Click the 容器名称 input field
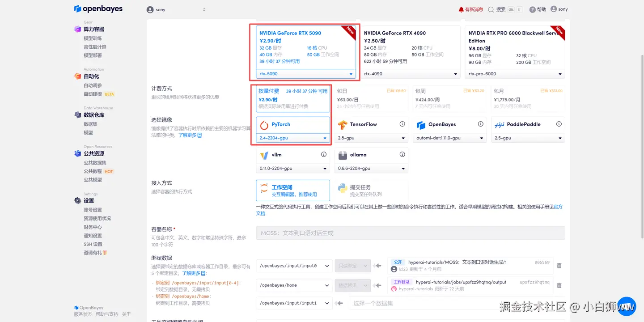 [x=411, y=233]
